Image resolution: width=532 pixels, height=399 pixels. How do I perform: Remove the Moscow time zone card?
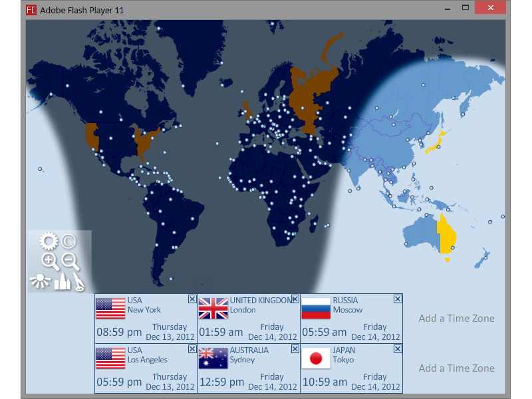[x=398, y=299]
